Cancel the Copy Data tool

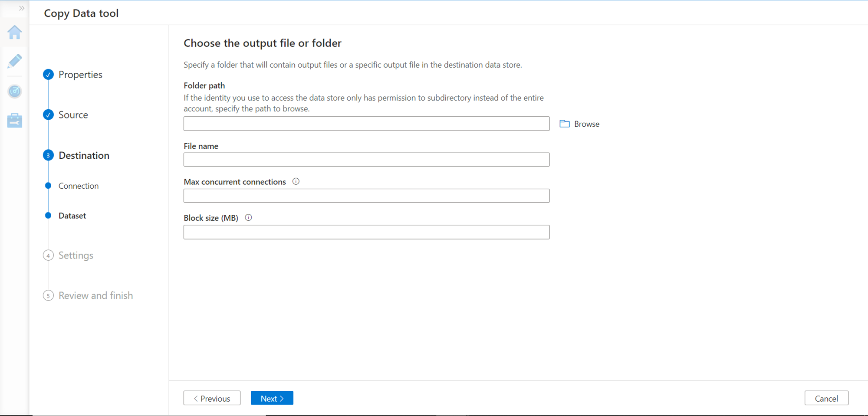tap(826, 398)
